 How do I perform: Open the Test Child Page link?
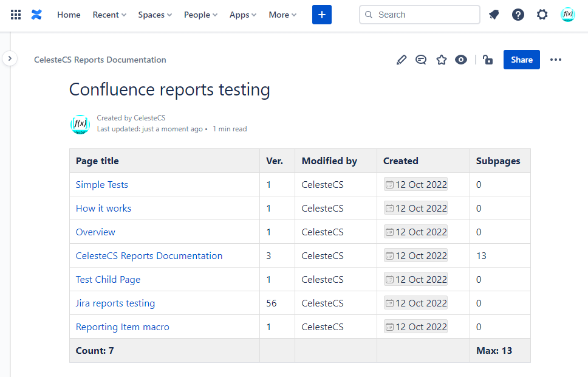[x=108, y=280]
